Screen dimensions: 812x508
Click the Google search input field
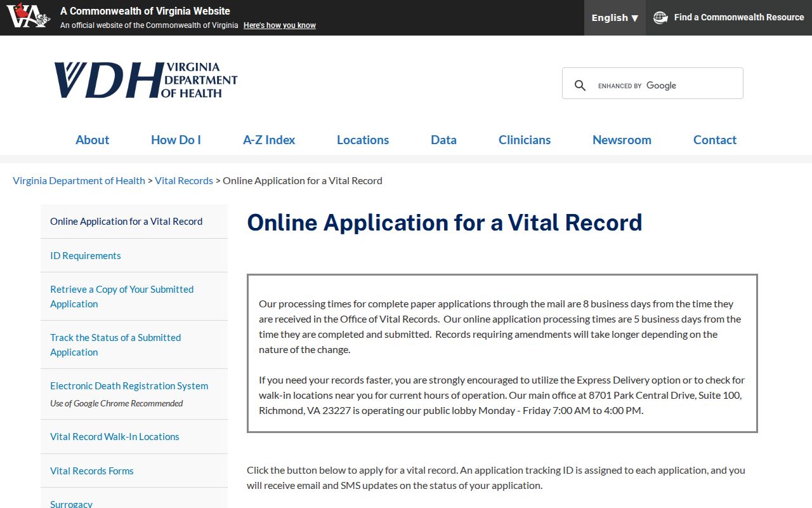pyautogui.click(x=666, y=85)
